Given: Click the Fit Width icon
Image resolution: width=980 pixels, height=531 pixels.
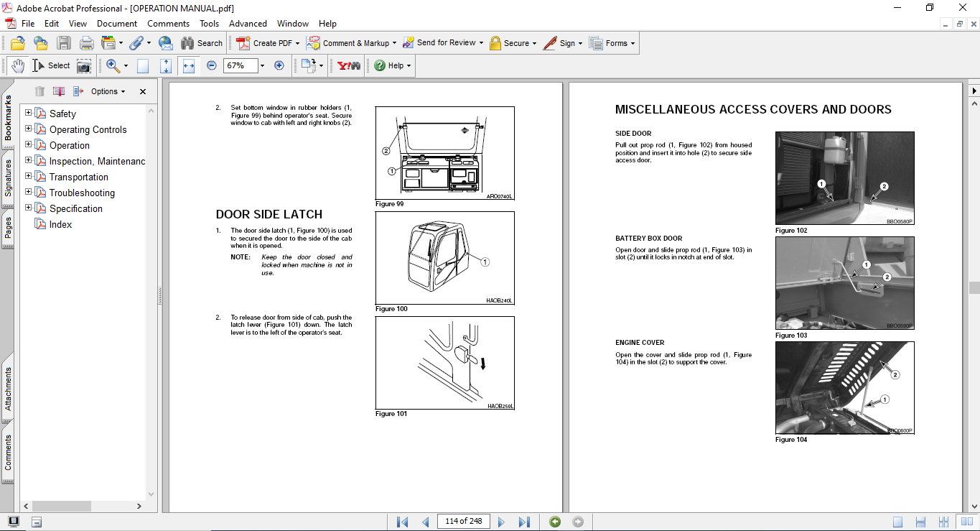Looking at the screenshot, I should coord(189,65).
